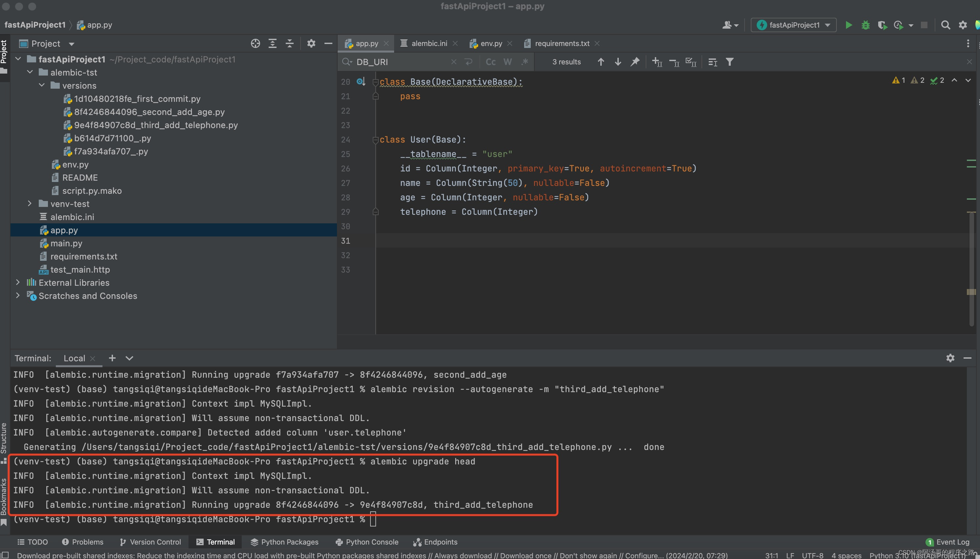Expand the venv-test folder
The image size is (980, 559).
[x=30, y=204]
